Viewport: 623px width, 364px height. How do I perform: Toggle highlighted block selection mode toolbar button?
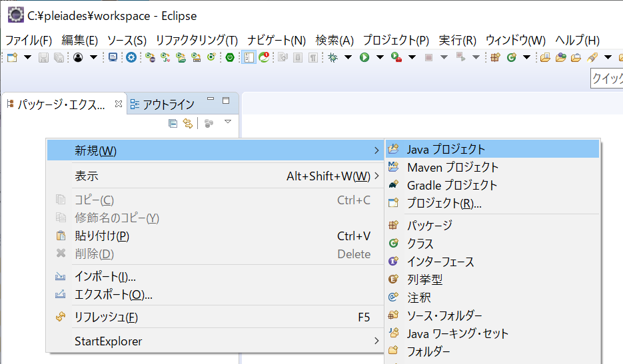249,57
